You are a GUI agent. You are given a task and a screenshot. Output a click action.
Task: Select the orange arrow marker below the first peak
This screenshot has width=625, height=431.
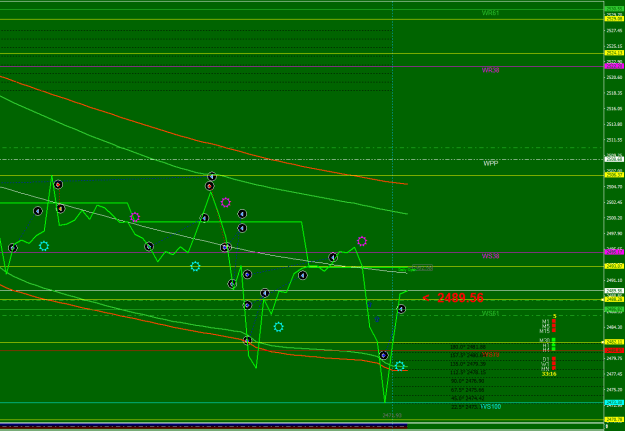(x=61, y=209)
